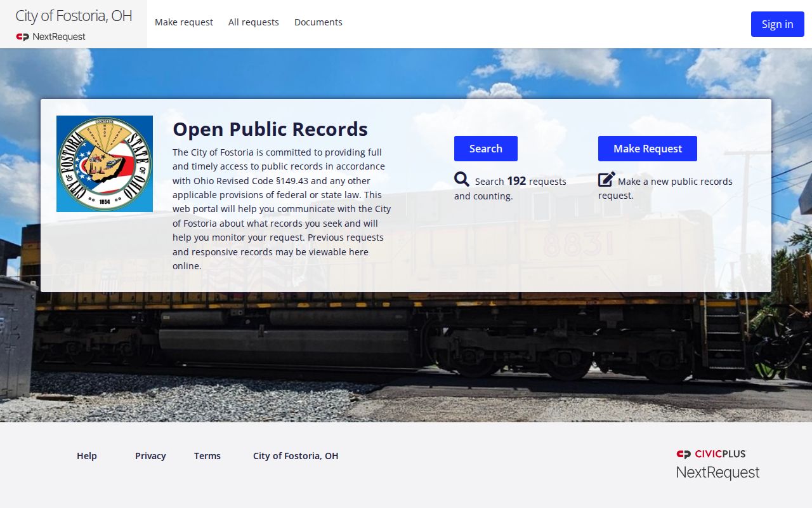Image resolution: width=812 pixels, height=508 pixels.
Task: Click the blue Search button
Action: pyautogui.click(x=486, y=149)
